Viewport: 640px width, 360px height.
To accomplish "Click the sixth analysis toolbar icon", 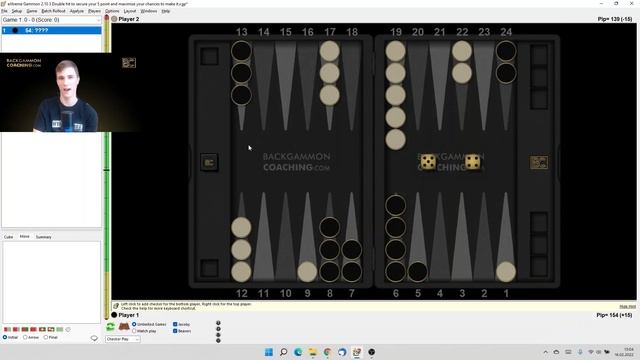I will pos(51,329).
